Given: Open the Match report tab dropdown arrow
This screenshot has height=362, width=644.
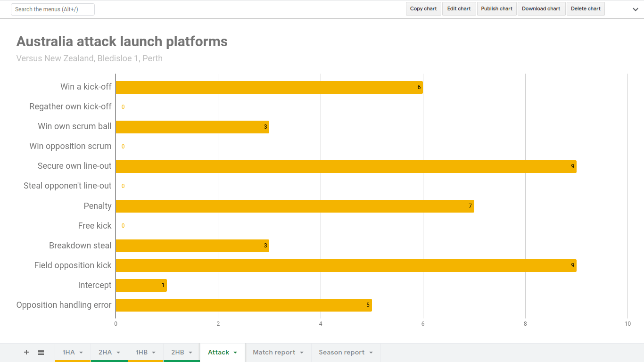Looking at the screenshot, I should coord(302,353).
